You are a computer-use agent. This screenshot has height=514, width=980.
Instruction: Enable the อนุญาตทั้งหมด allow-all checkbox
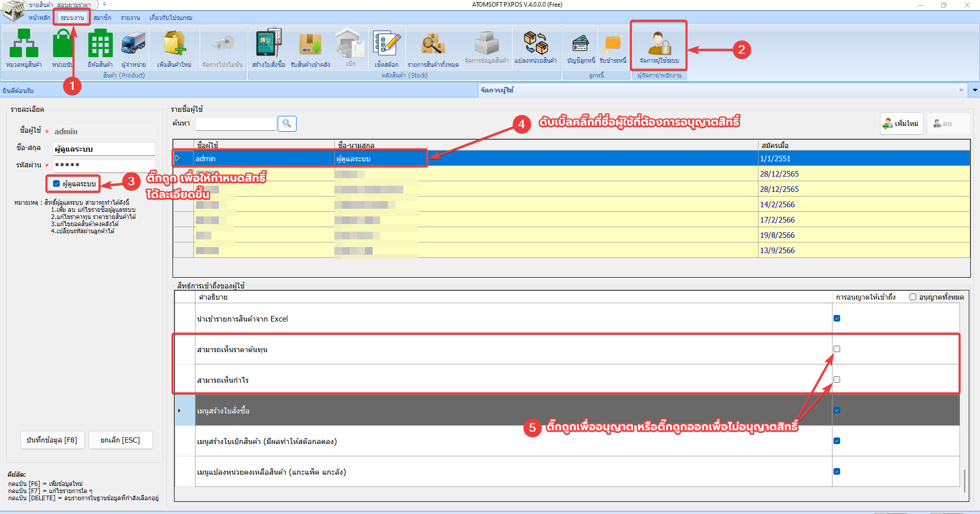click(x=913, y=297)
